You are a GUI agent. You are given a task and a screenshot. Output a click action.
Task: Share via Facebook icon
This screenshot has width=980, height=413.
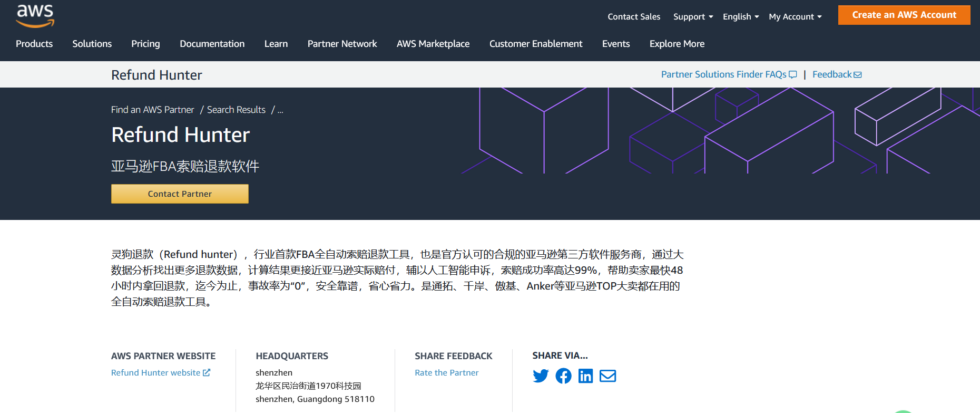[563, 376]
